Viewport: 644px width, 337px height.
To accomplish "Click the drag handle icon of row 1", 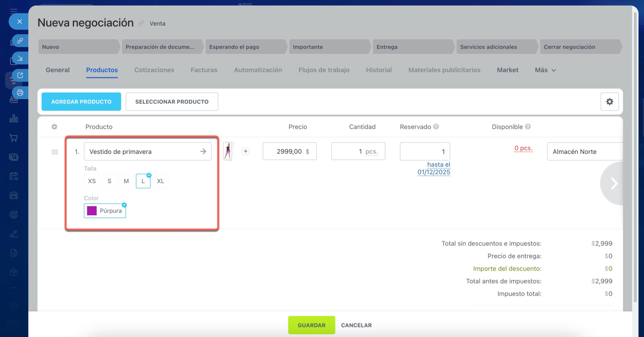I will (55, 152).
